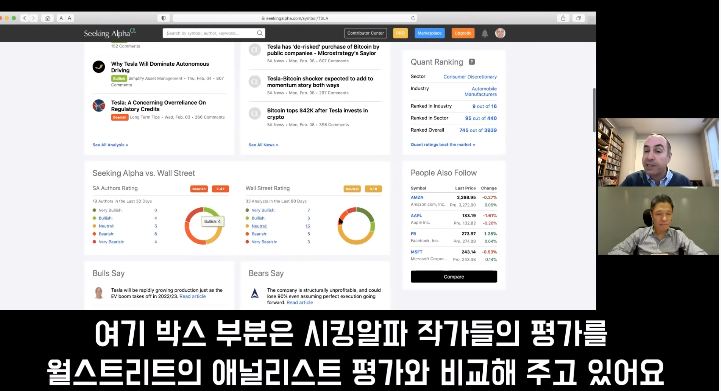Click the Bears Say author logo
The image size is (721, 391).
pos(255,293)
